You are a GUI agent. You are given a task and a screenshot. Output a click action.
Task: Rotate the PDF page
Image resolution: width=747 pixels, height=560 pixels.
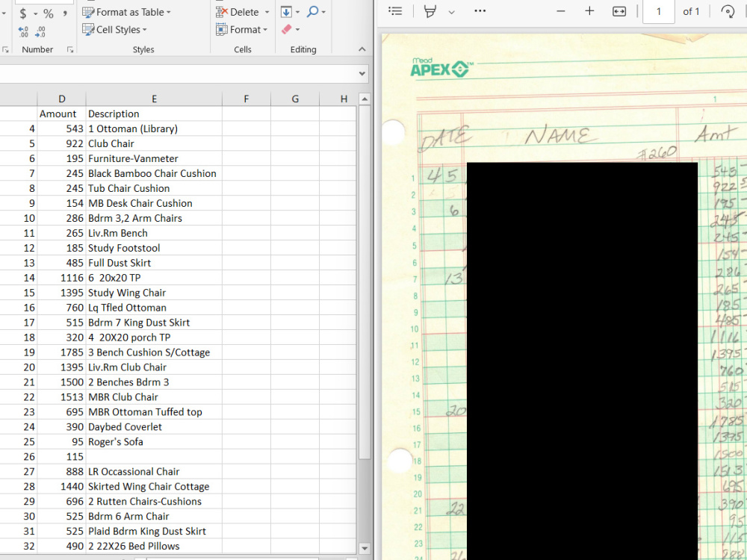pyautogui.click(x=728, y=11)
